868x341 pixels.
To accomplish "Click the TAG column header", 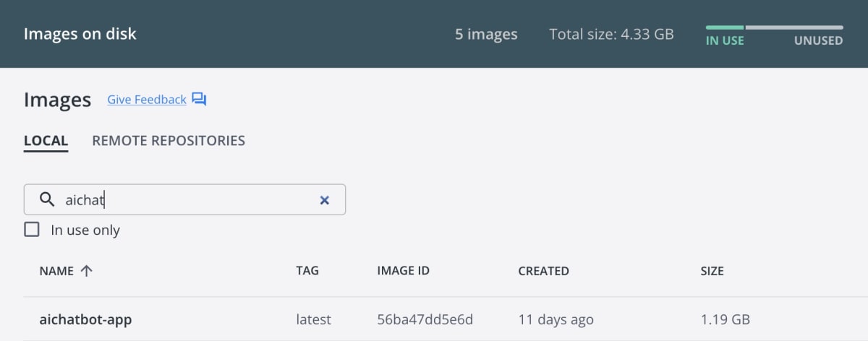I will coord(307,271).
